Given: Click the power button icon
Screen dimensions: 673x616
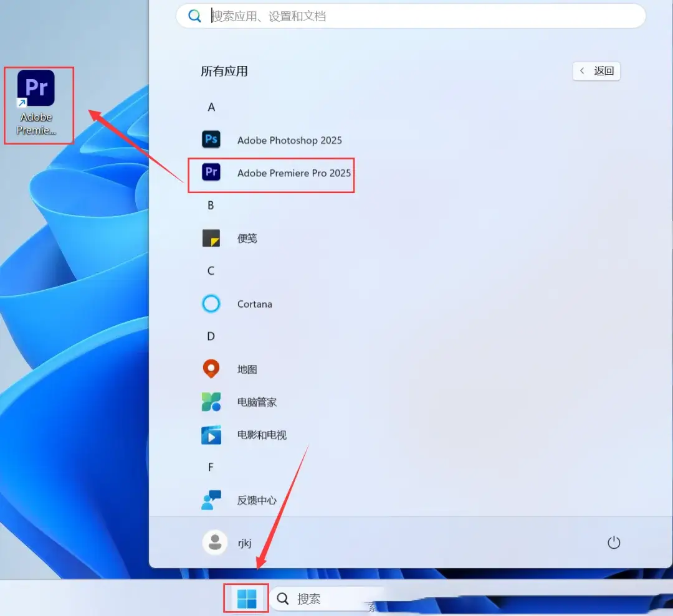Looking at the screenshot, I should [614, 543].
